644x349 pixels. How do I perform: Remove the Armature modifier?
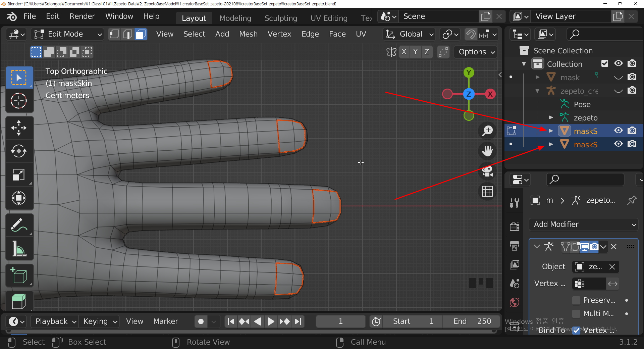[614, 247]
